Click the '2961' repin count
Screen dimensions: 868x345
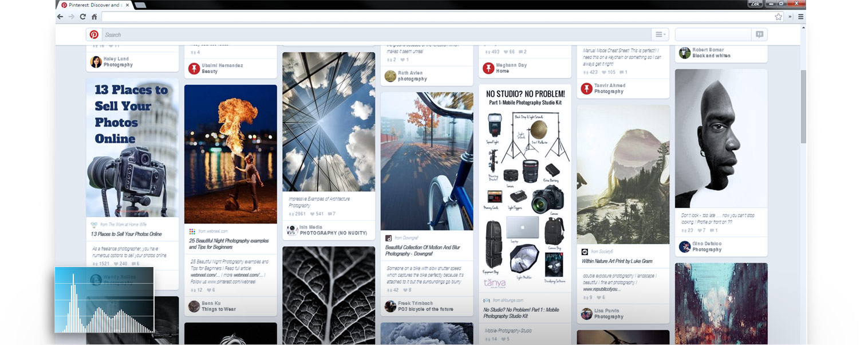point(298,214)
